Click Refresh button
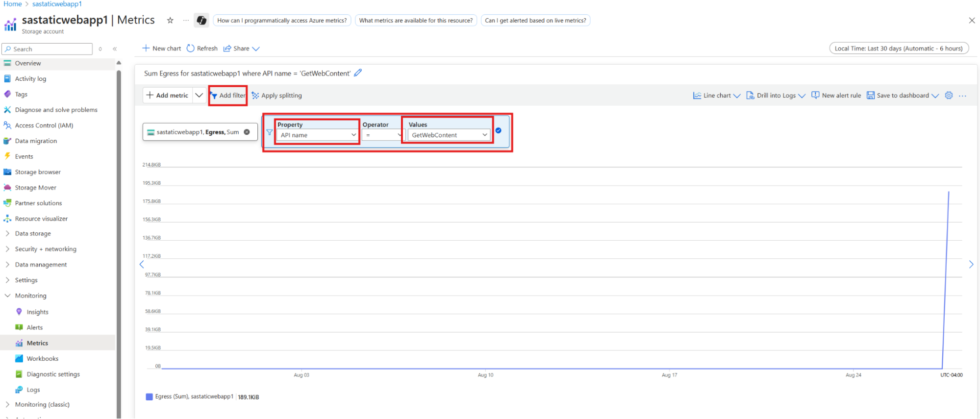980x419 pixels. [x=202, y=49]
